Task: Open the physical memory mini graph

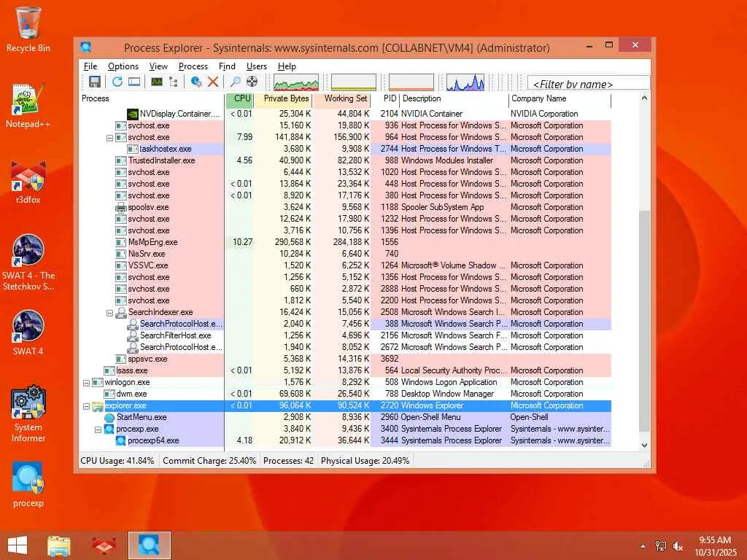Action: click(x=411, y=82)
